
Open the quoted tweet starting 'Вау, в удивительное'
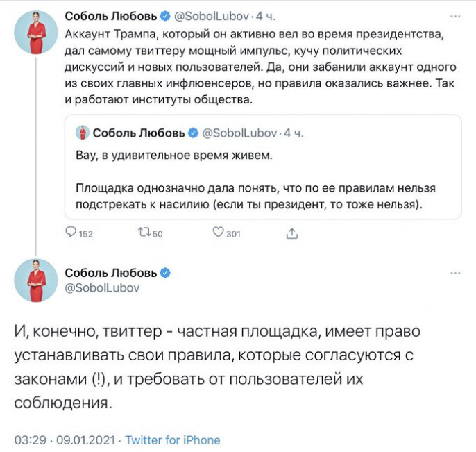pyautogui.click(x=262, y=187)
